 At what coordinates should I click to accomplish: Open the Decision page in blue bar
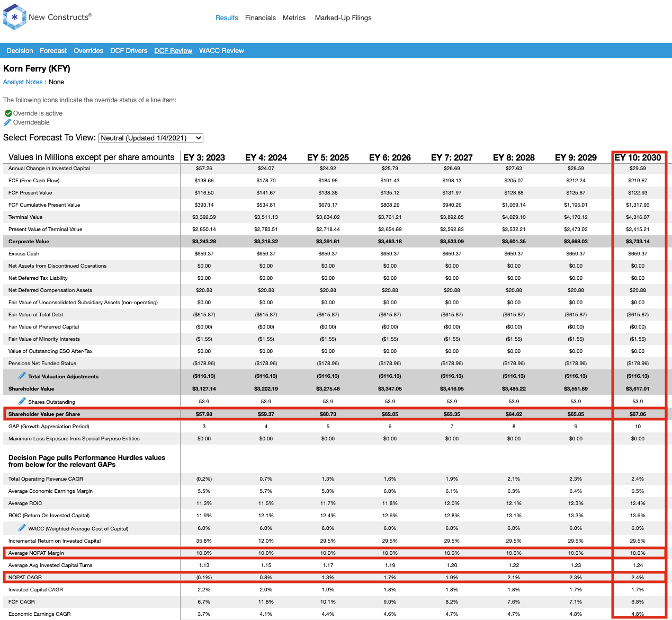(20, 51)
